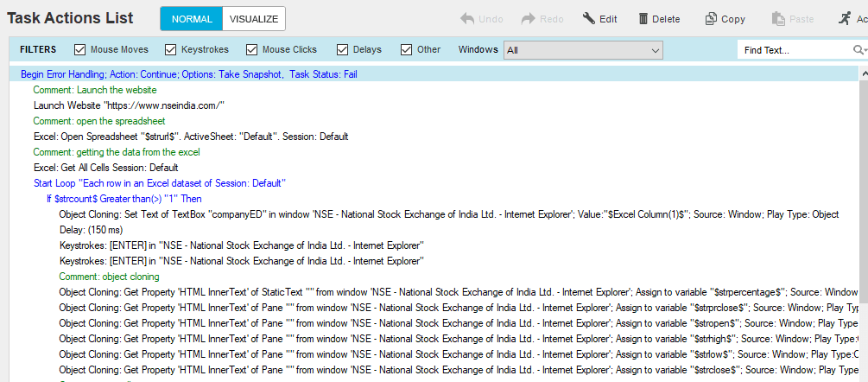This screenshot has width=868, height=382.
Task: Click the Edit wrench icon
Action: click(588, 19)
